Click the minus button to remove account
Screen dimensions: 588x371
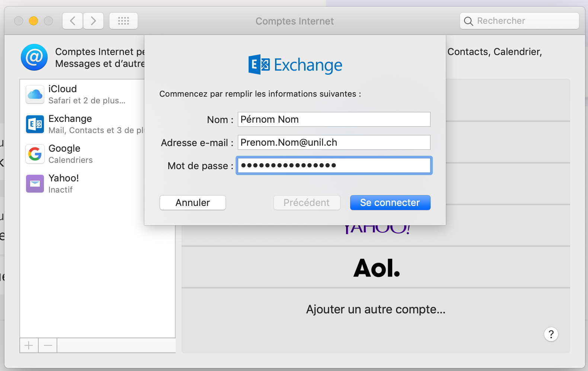[x=48, y=346]
